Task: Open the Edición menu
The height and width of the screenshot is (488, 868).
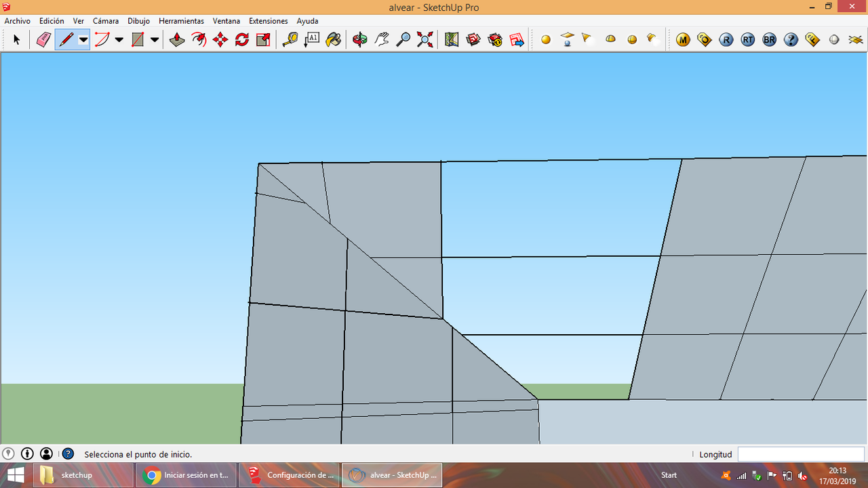Action: (52, 21)
